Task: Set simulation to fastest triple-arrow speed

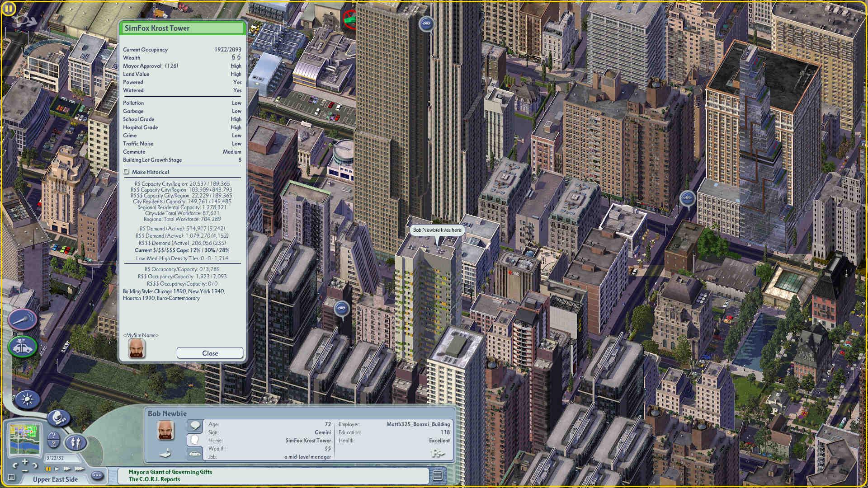Action: pos(79,469)
